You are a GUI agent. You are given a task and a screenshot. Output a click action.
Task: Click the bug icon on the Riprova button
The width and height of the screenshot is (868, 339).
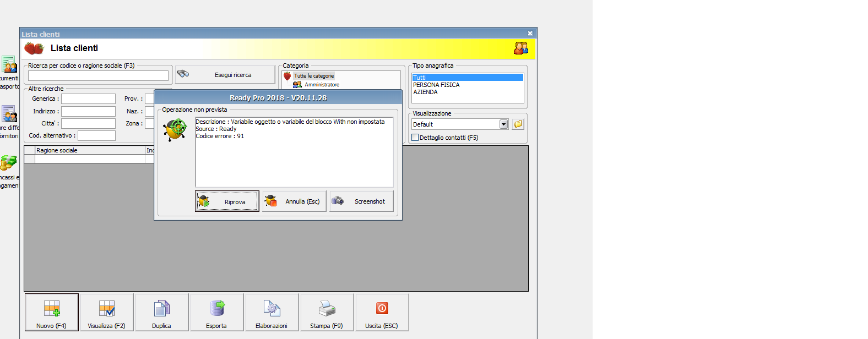204,201
